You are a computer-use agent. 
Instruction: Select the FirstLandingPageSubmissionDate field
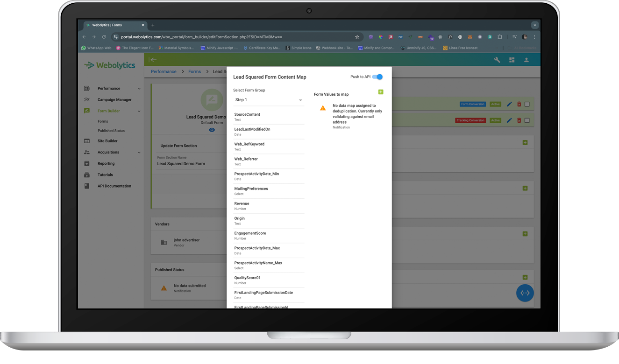click(x=269, y=295)
